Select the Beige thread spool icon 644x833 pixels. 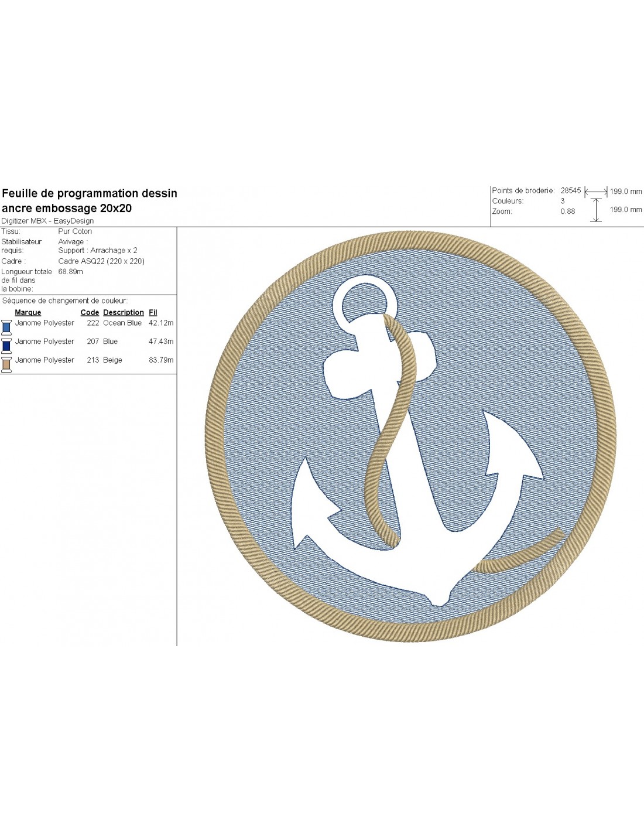[6, 364]
